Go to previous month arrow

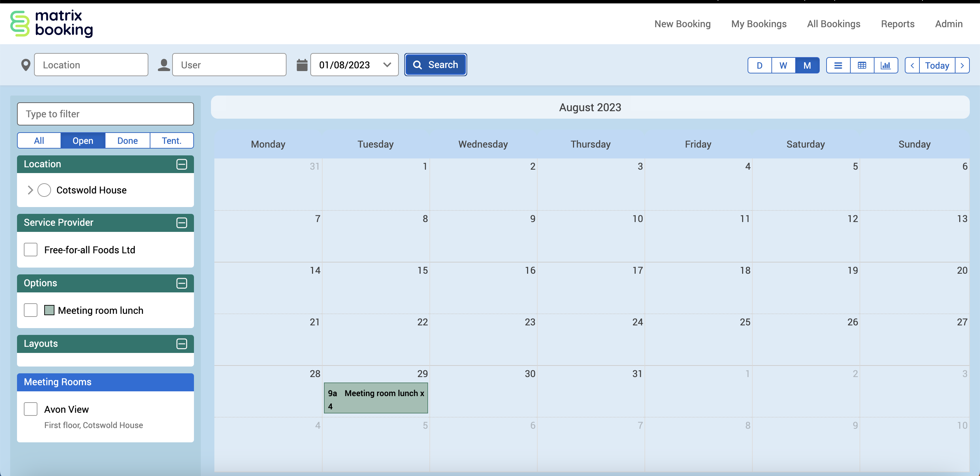tap(912, 65)
